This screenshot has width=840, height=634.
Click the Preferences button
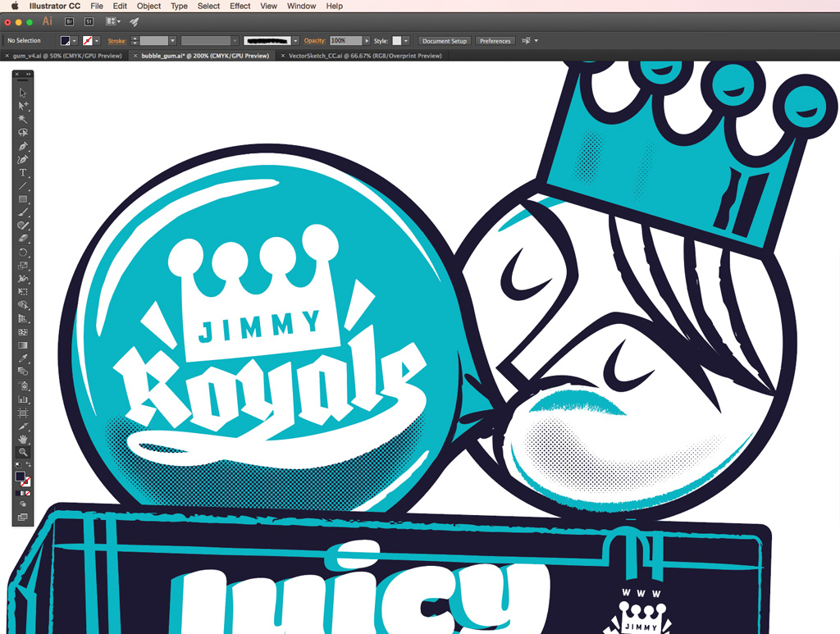[495, 41]
